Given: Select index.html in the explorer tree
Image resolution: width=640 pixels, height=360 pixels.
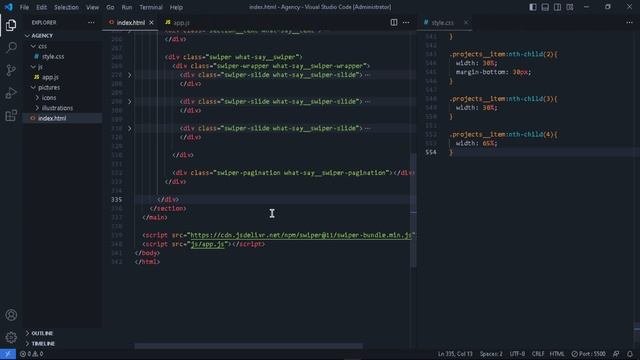Looking at the screenshot, I should click(x=52, y=118).
